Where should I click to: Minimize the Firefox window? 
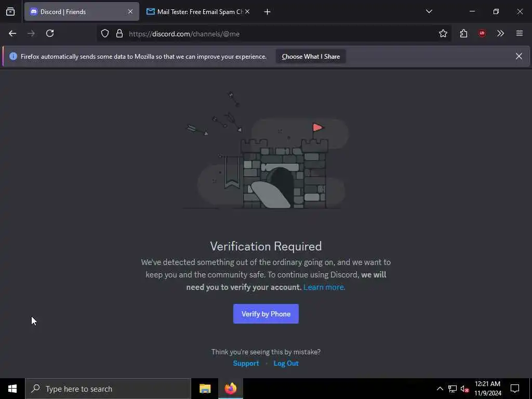pyautogui.click(x=472, y=12)
